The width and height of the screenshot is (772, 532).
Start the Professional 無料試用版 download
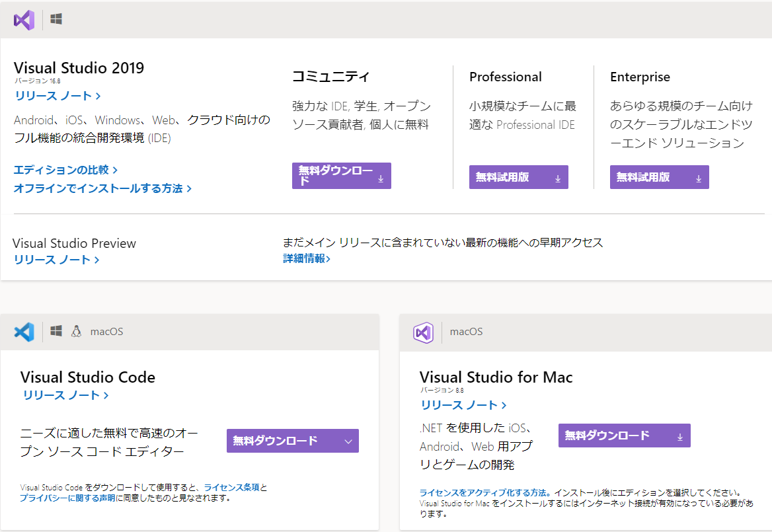click(x=518, y=177)
